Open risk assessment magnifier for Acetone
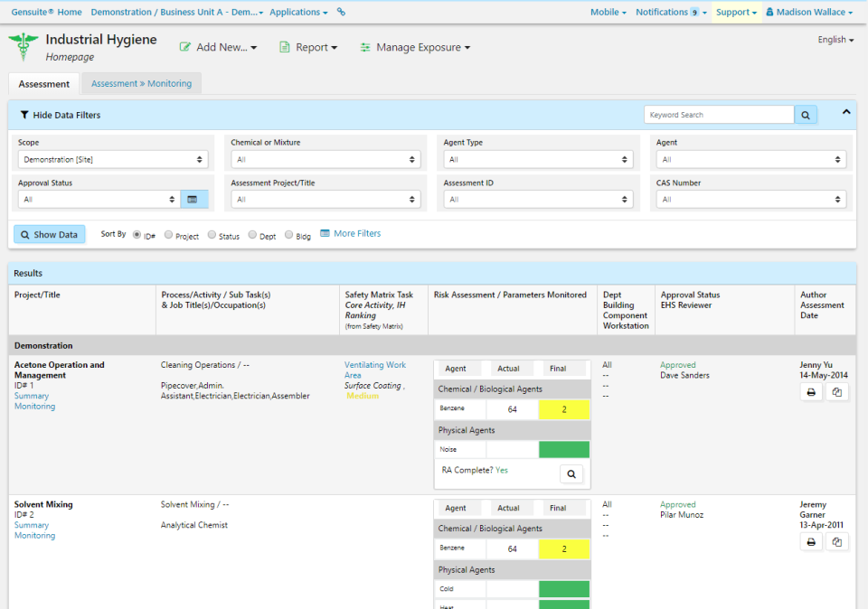Screen dimensions: 868x609 [x=571, y=473]
